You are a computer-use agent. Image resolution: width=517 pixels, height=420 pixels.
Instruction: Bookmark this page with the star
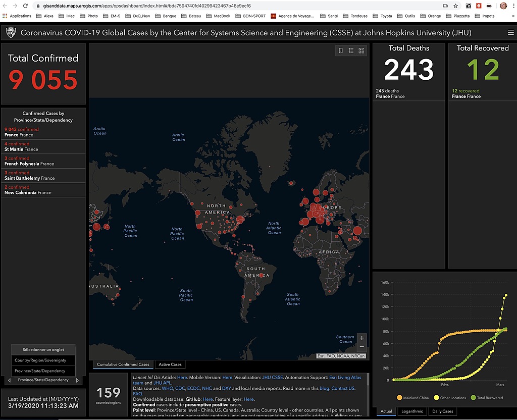(x=456, y=6)
